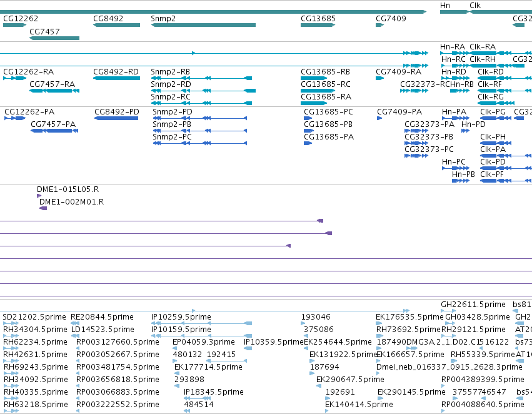Viewport: 532px width, 414px height.
Task: Select the Clk-RG transcript label
Action: tap(491, 97)
